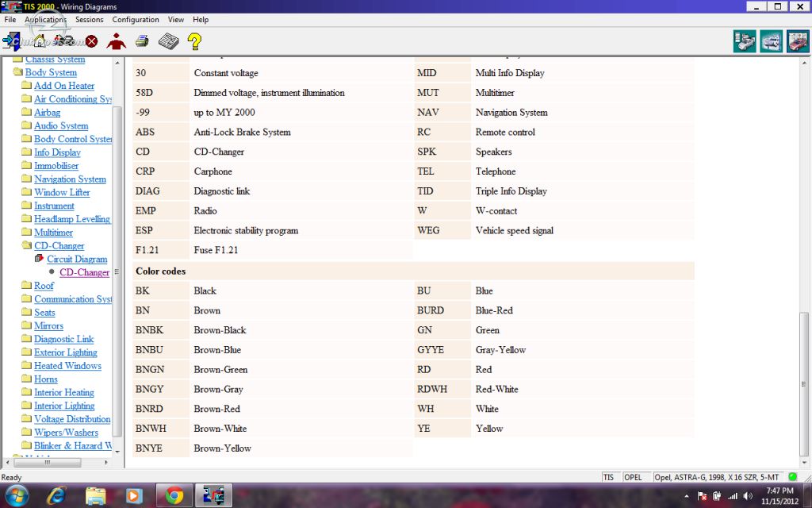Show hidden tray icons arrow
Screen dimensions: 812x508
[687, 496]
